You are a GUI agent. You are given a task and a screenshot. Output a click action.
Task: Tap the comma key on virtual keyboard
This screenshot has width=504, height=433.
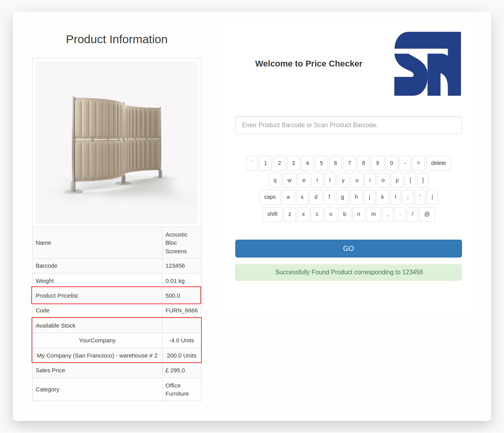[x=387, y=214]
